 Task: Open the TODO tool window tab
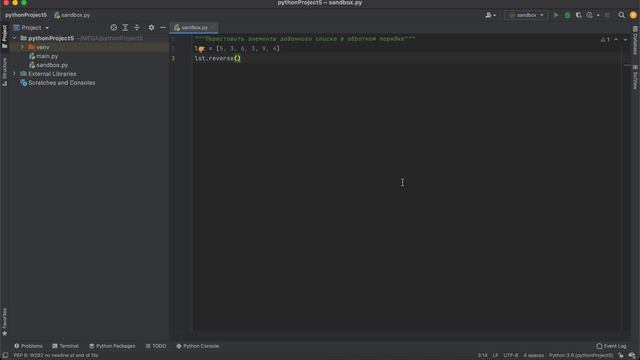(156, 346)
